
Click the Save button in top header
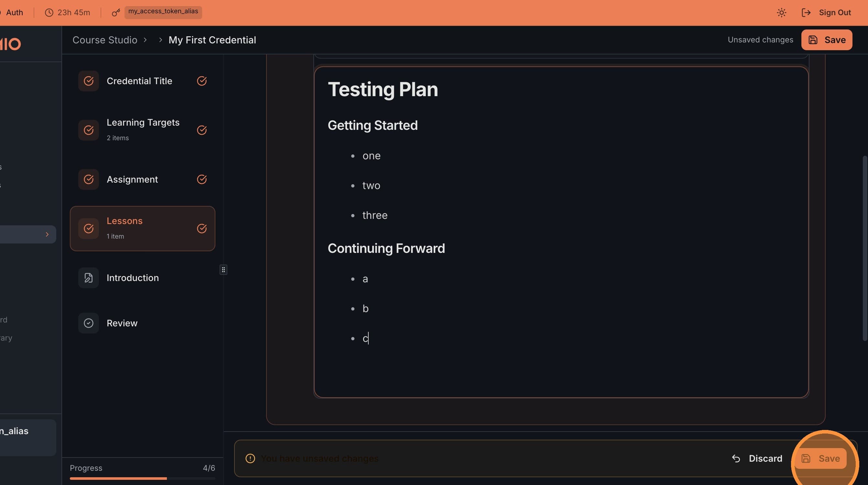point(827,40)
